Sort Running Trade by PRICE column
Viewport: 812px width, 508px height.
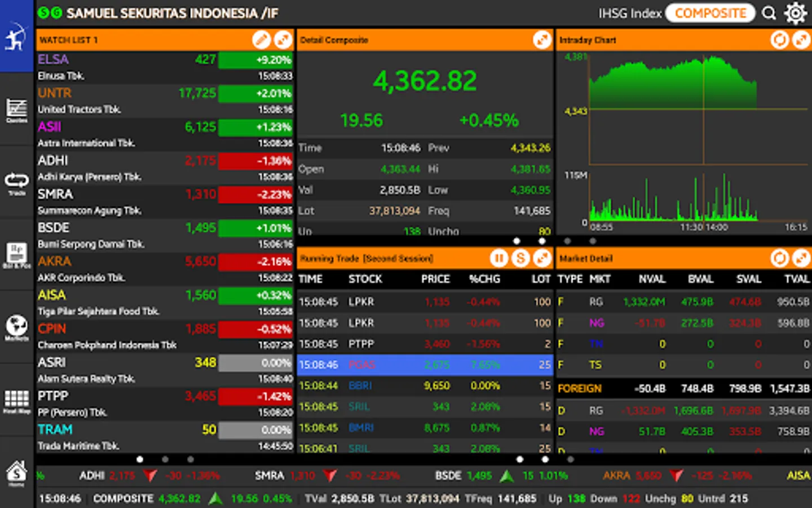[435, 279]
